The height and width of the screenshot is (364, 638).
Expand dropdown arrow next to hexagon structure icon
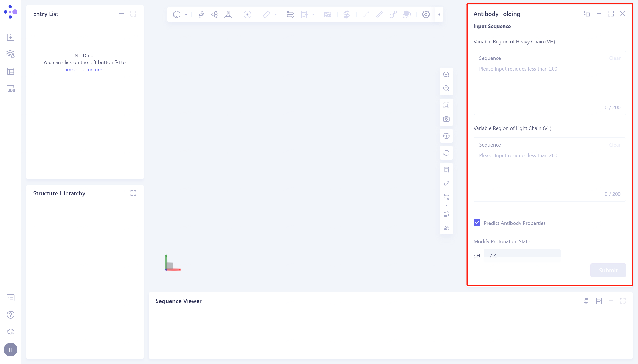186,14
